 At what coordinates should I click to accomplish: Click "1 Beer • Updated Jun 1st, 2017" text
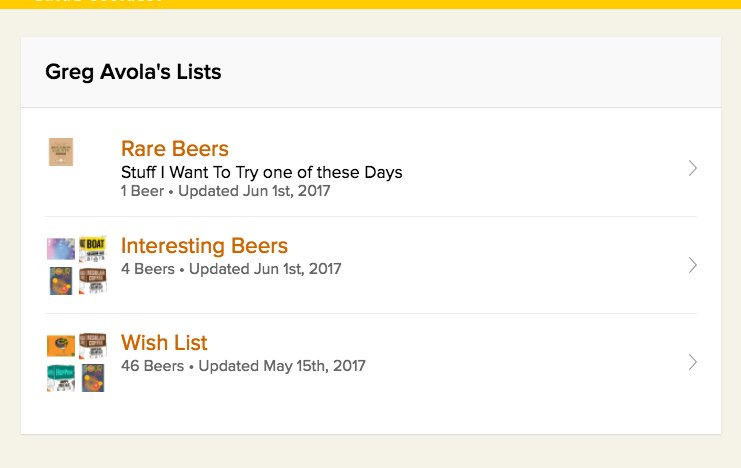(x=225, y=190)
